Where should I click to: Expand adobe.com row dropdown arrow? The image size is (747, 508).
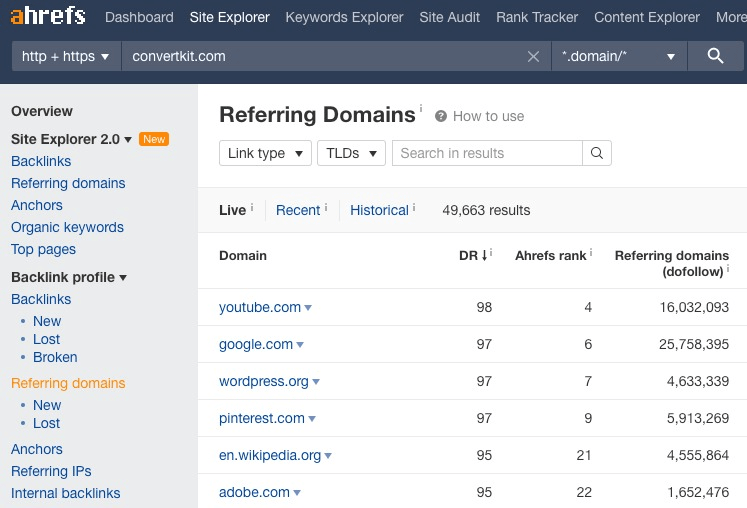[x=297, y=493]
